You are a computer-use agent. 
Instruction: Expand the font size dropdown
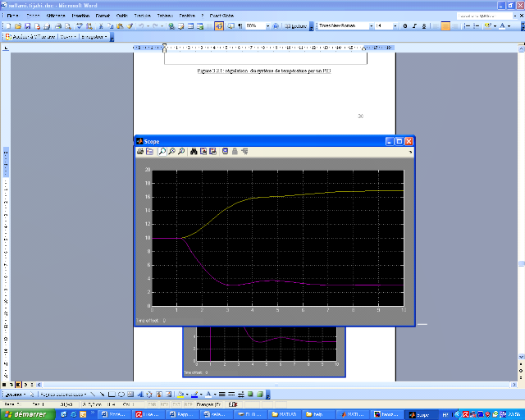[x=395, y=26]
